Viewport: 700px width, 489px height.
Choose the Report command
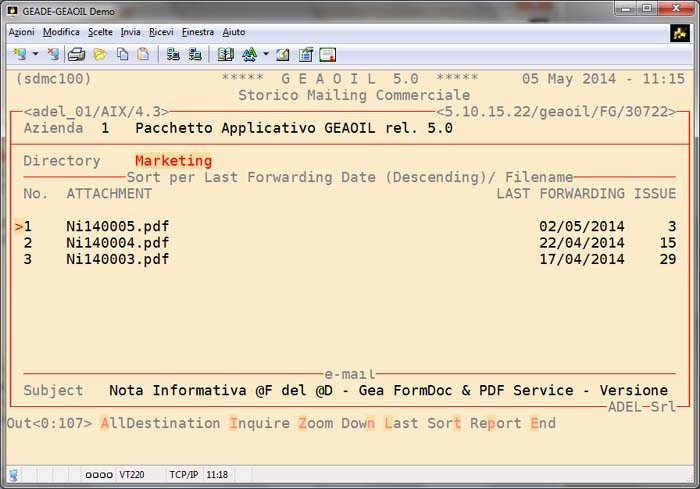click(496, 423)
